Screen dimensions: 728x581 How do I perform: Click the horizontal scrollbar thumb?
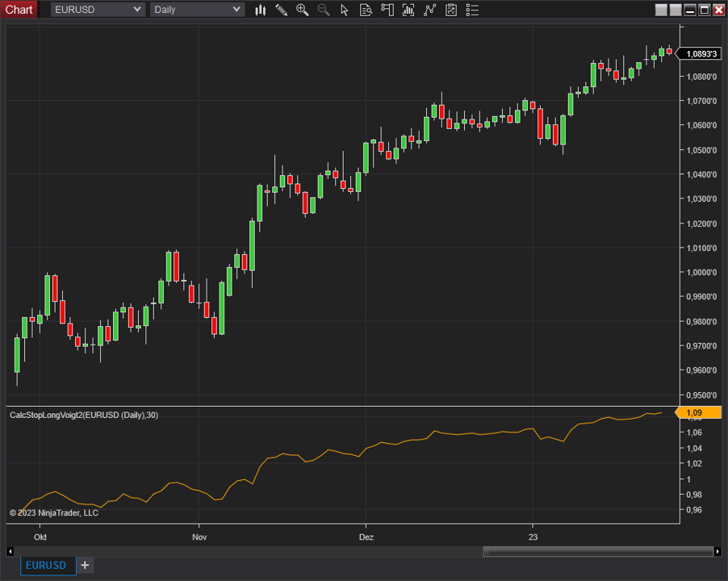pos(597,551)
